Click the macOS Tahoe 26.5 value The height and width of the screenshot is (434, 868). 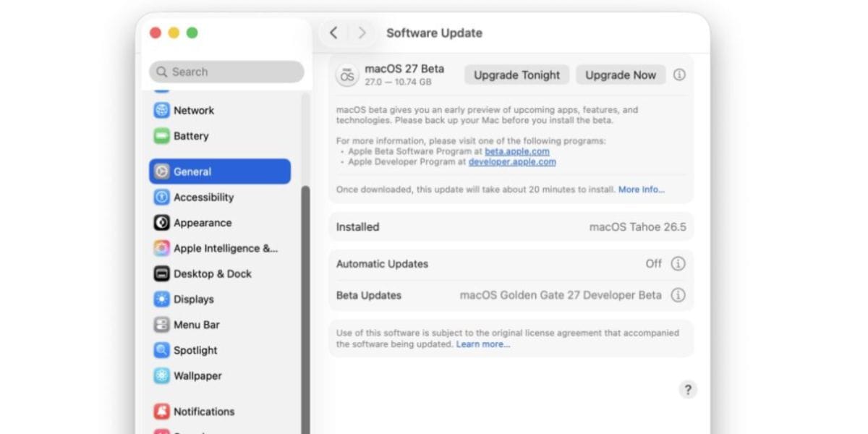point(638,227)
